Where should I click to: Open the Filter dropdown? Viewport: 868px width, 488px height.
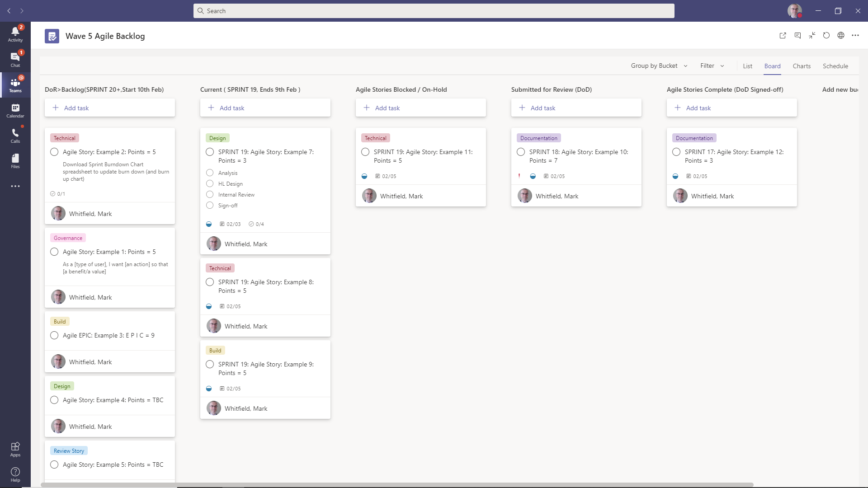click(712, 66)
